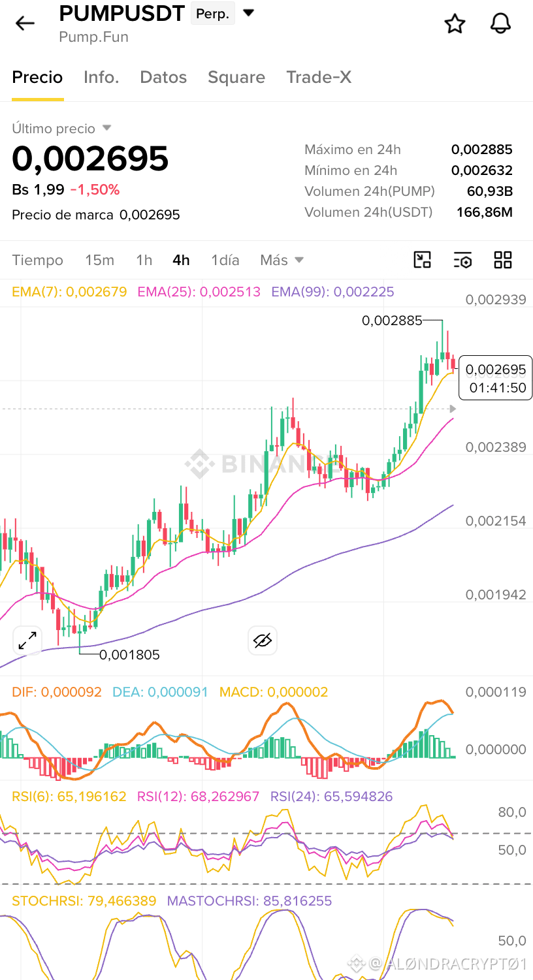This screenshot has width=533, height=980.
Task: Click the chart high marker 0,002885
Action: [x=392, y=321]
